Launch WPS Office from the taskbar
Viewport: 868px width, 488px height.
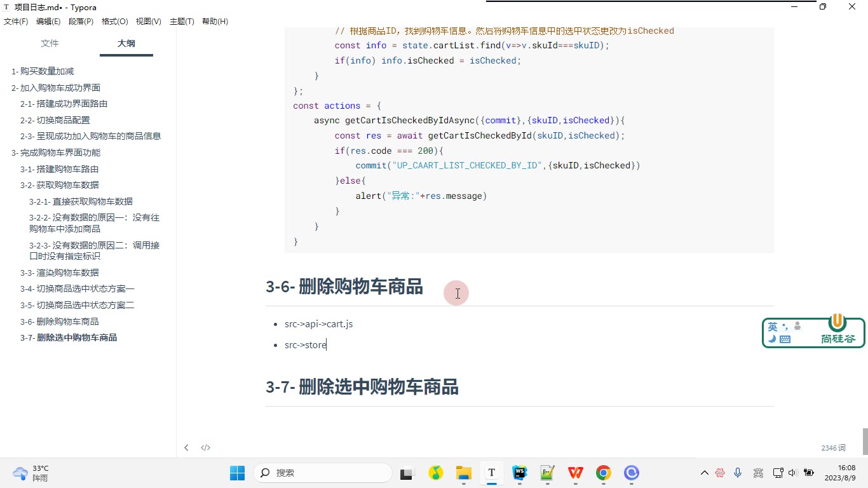[576, 473]
